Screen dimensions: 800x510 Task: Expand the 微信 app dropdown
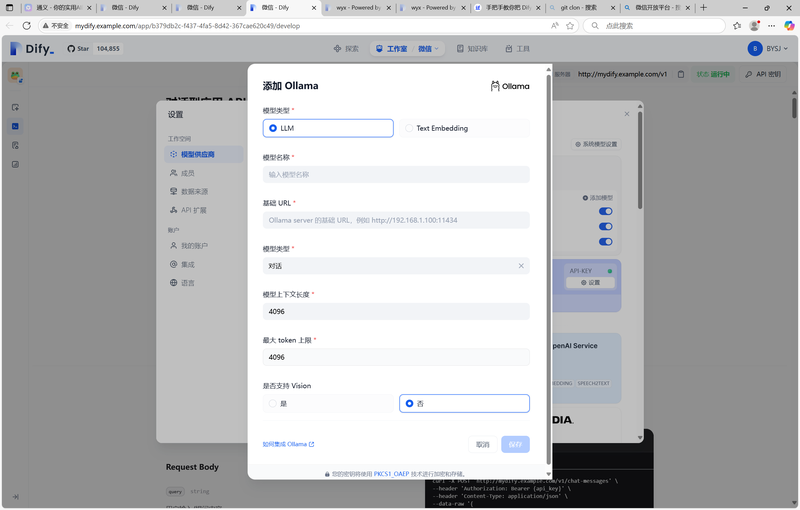click(429, 48)
